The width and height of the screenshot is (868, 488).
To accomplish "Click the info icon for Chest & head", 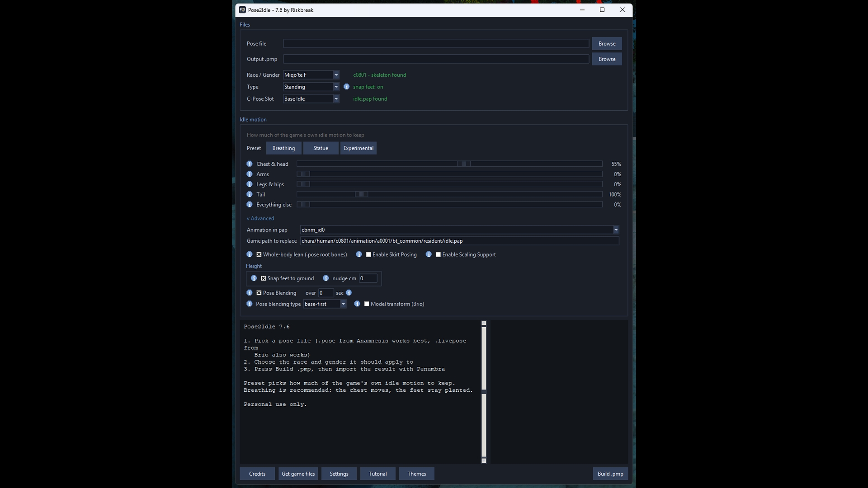I will pyautogui.click(x=250, y=164).
